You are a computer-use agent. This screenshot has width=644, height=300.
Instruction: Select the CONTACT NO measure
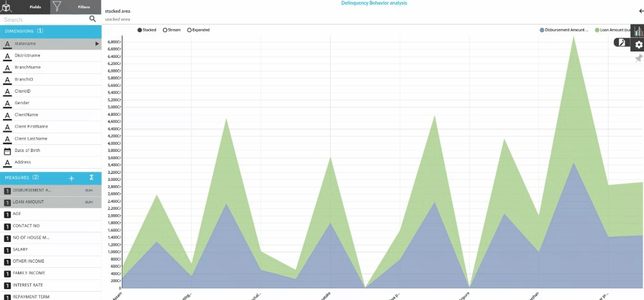tap(50, 226)
